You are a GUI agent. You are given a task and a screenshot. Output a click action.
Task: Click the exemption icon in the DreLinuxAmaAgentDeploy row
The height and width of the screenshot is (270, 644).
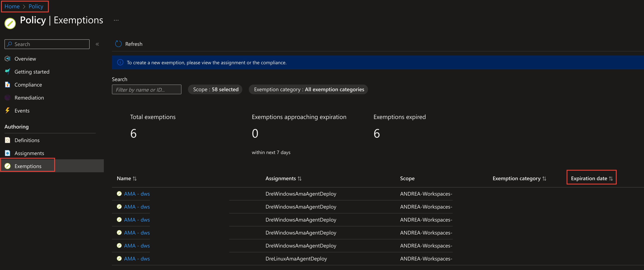[x=119, y=259]
